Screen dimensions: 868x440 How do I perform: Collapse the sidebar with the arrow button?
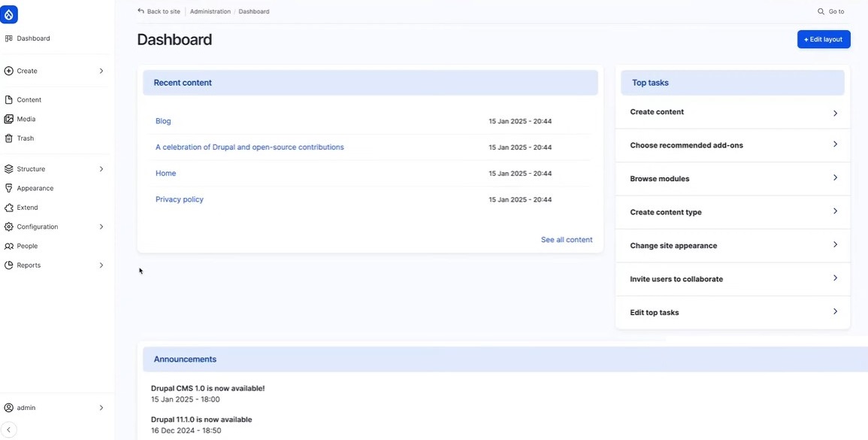(x=8, y=429)
